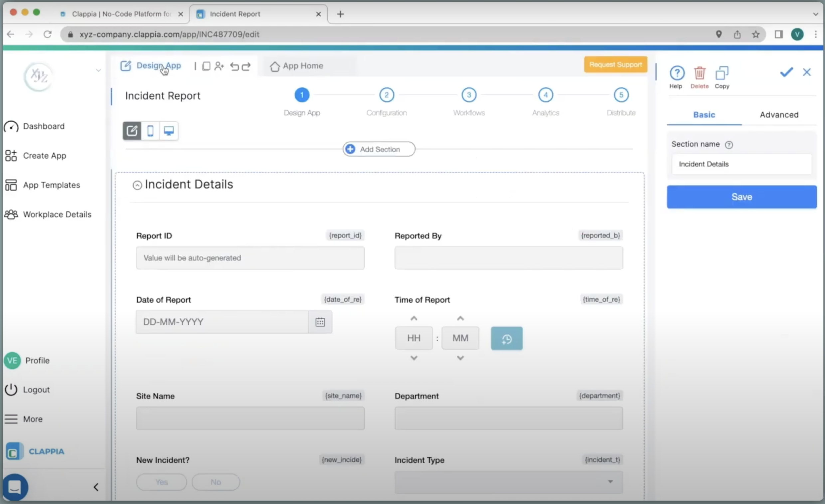
Task: Click the Section name input field
Action: click(x=741, y=164)
